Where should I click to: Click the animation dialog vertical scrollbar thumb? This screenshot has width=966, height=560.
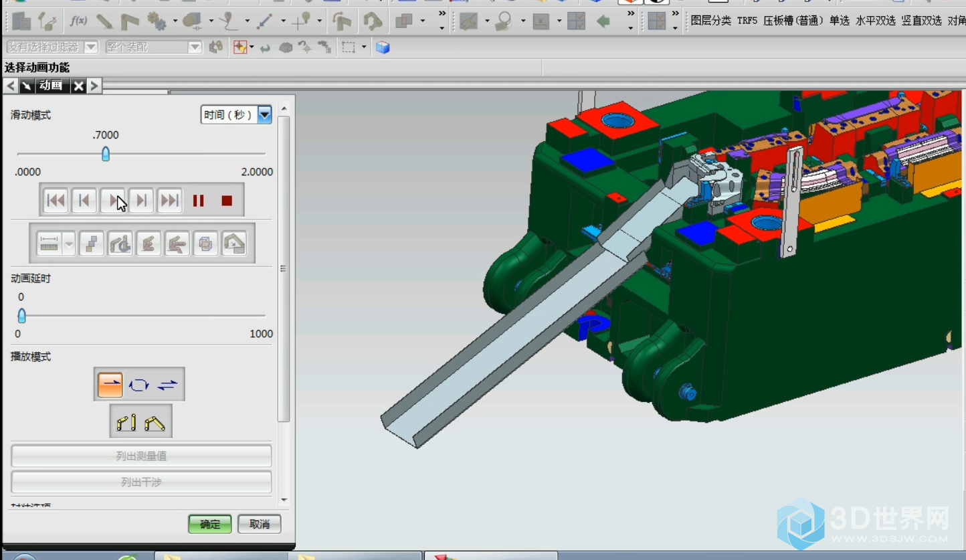click(284, 269)
